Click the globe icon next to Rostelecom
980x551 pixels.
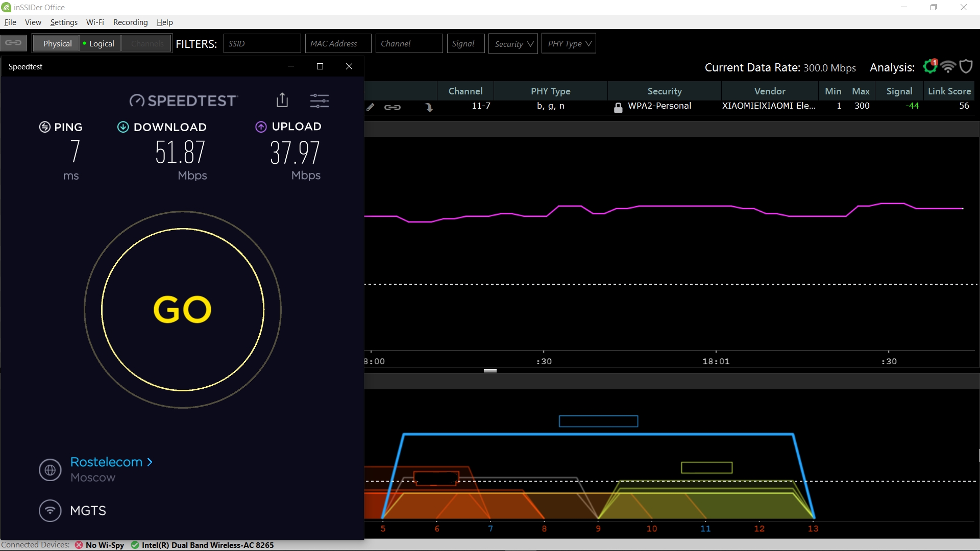(x=50, y=470)
